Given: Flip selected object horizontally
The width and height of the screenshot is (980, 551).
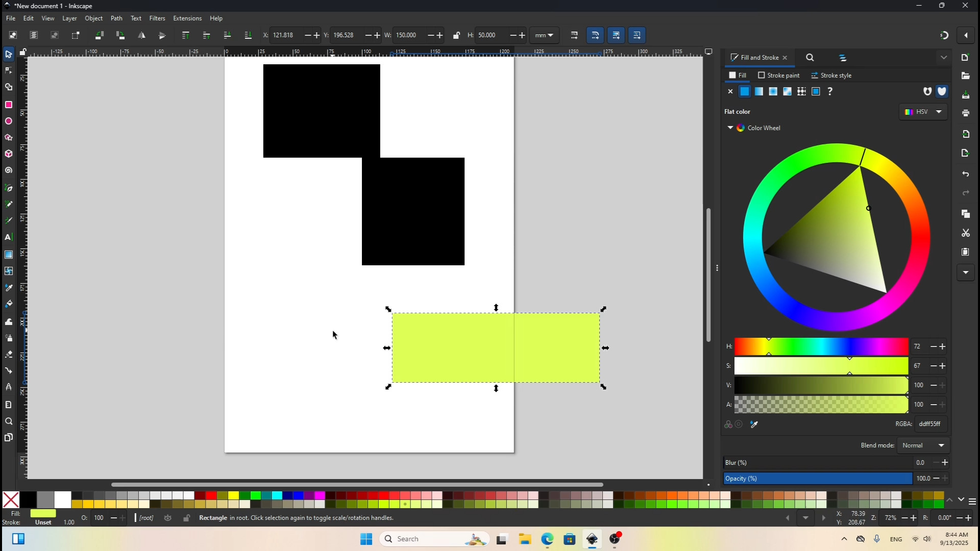Looking at the screenshot, I should tap(142, 35).
